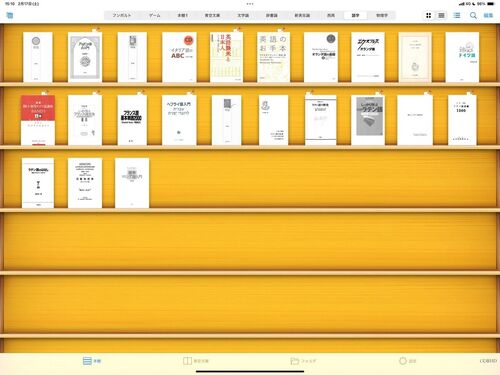Screen dimensions: 500x375
Task: Select the 語学 shelf tab
Action: pos(356,15)
